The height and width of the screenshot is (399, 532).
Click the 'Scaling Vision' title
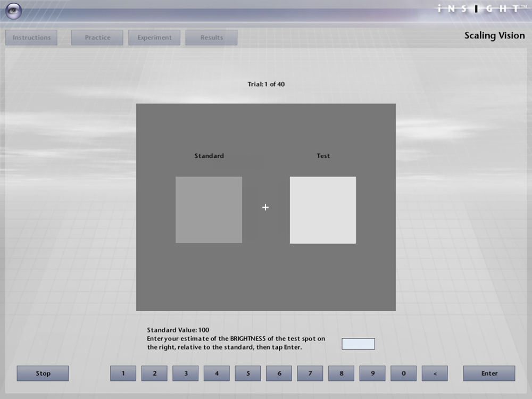tap(494, 36)
